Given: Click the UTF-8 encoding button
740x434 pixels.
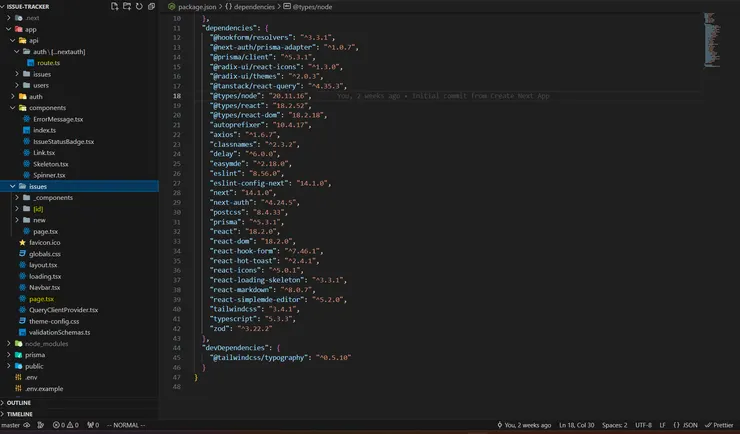Looking at the screenshot, I should pyautogui.click(x=643, y=425).
